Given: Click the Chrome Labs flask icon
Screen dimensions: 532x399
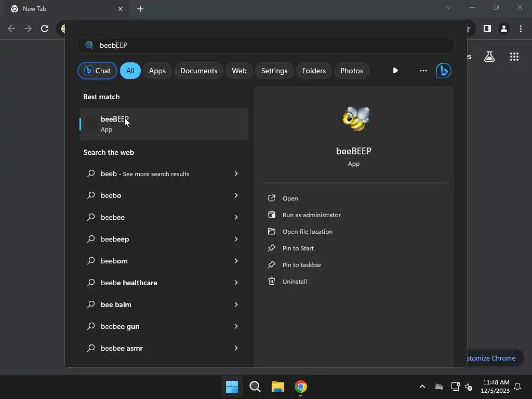Looking at the screenshot, I should (489, 57).
